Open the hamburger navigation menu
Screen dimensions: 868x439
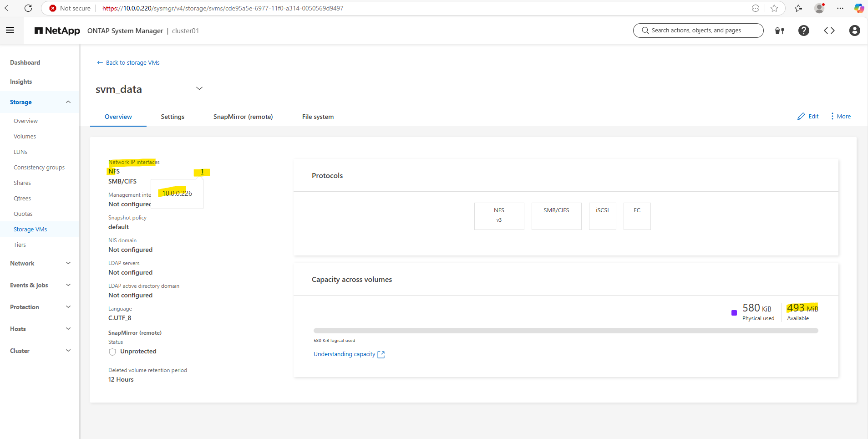(x=10, y=31)
